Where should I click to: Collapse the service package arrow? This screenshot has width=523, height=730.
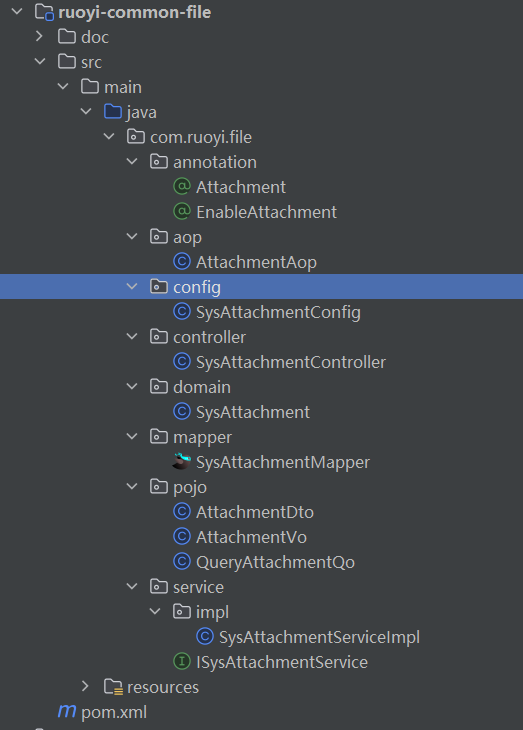point(132,586)
